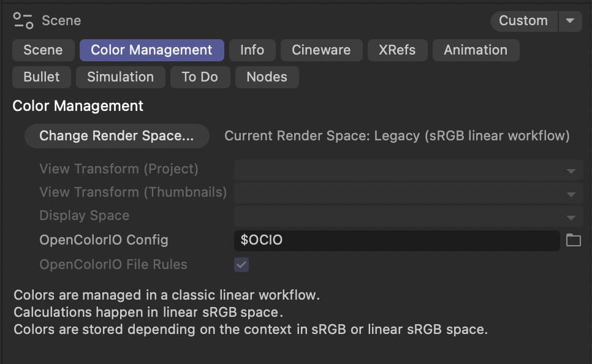Viewport: 592px width, 364px height.
Task: Switch to the Info tab
Action: click(252, 50)
